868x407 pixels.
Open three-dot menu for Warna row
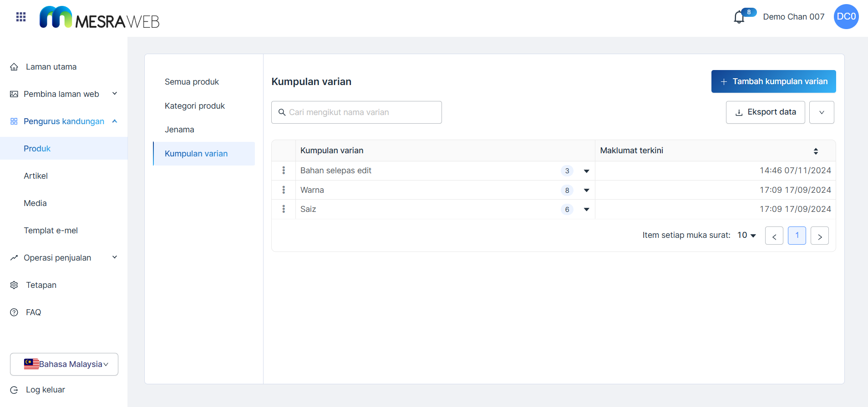tap(284, 190)
